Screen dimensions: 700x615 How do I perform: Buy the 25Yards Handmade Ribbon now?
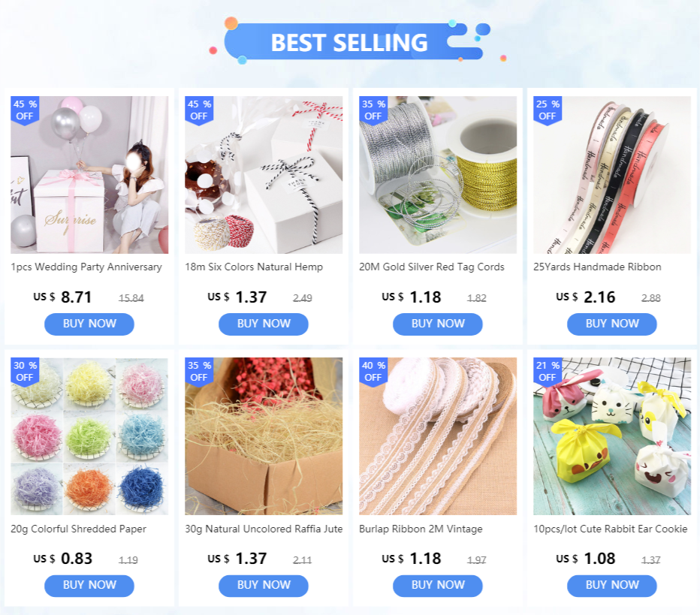click(612, 324)
